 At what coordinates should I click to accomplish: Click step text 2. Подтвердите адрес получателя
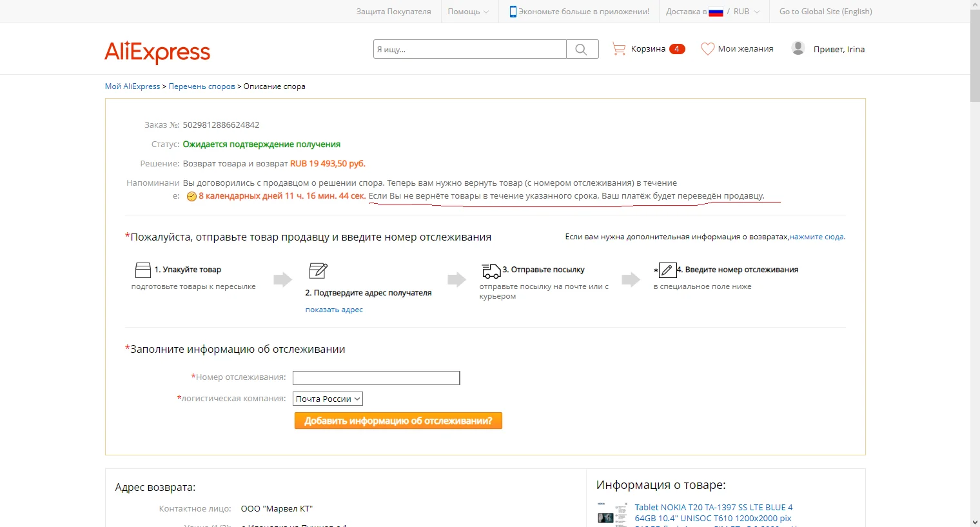tap(368, 293)
